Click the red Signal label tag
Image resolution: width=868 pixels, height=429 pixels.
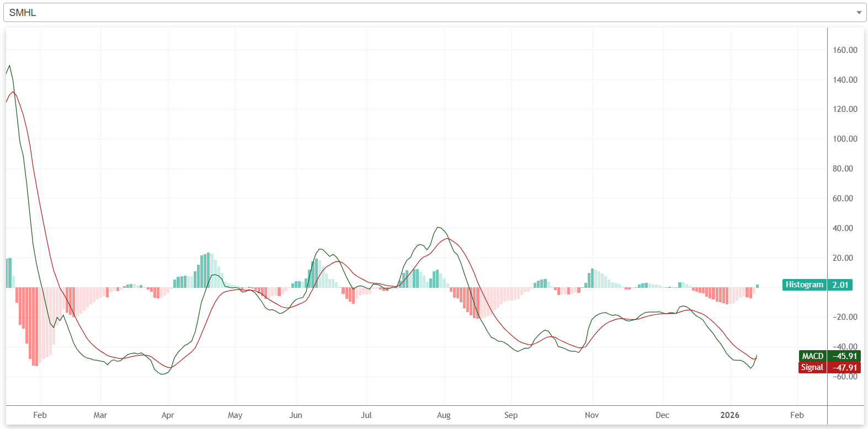point(812,367)
